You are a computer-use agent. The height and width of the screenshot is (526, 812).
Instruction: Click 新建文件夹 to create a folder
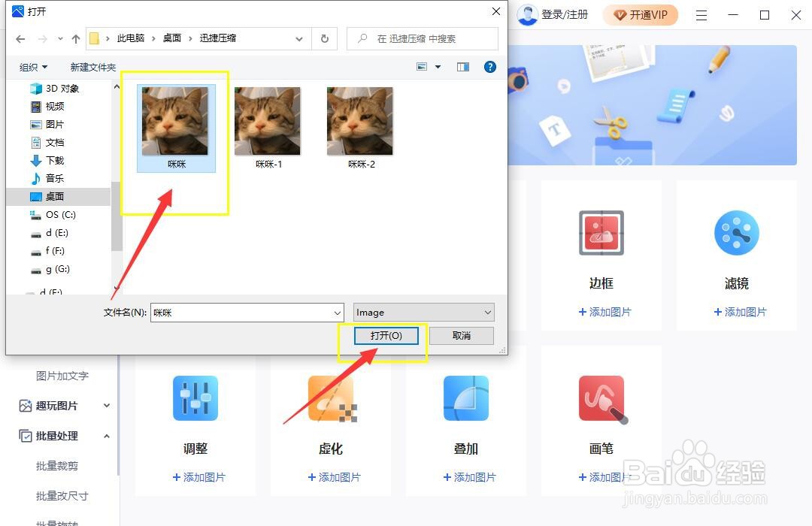pos(92,67)
